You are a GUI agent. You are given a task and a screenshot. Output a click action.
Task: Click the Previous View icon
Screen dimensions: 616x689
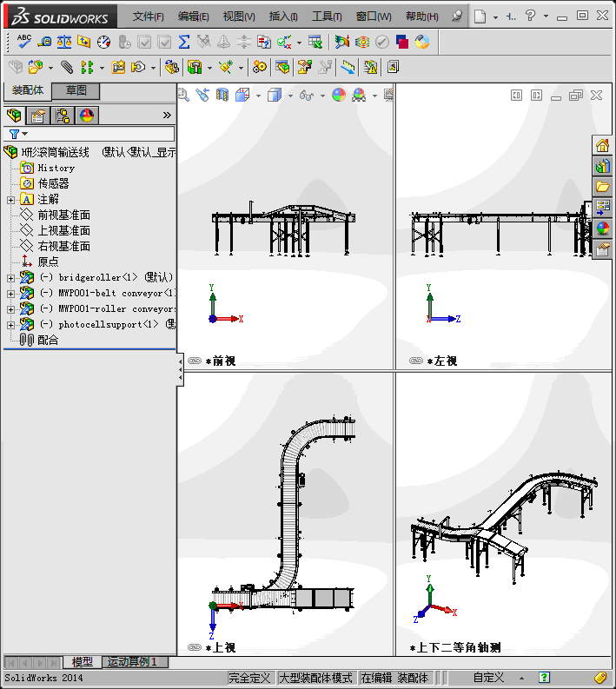point(202,95)
